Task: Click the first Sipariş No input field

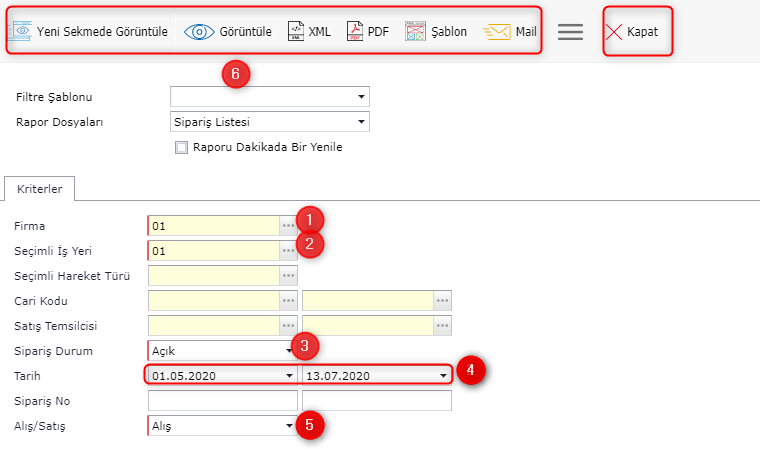Action: click(222, 401)
